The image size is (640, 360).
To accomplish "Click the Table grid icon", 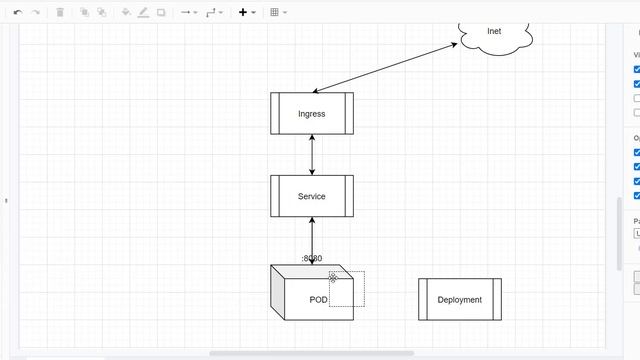I will click(275, 12).
